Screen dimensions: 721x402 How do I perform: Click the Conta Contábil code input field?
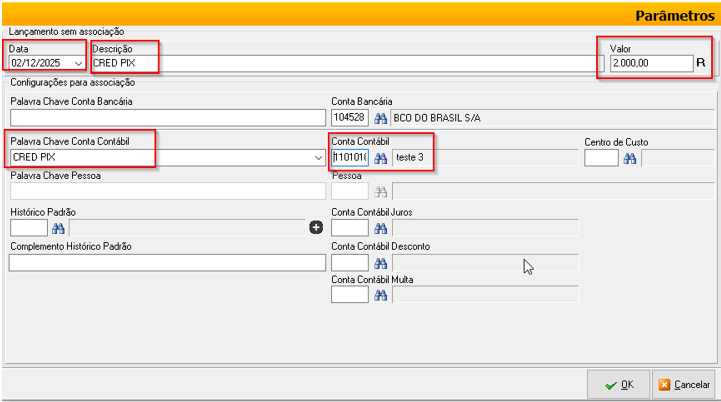pyautogui.click(x=350, y=158)
